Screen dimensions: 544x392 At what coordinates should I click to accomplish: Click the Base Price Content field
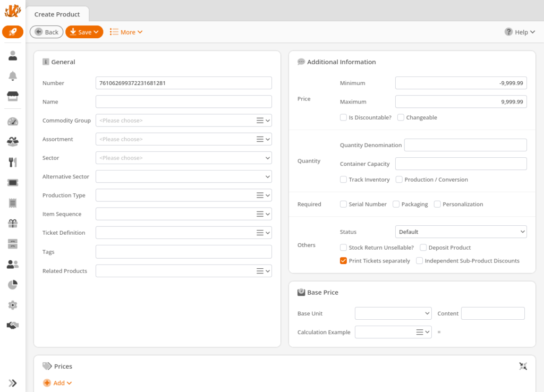coord(492,313)
